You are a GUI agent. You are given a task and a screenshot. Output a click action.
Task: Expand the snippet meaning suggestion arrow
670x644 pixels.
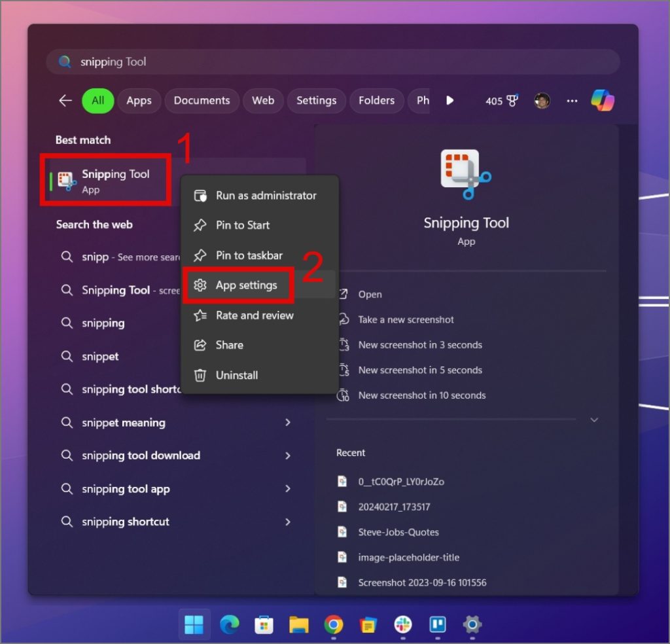(288, 422)
